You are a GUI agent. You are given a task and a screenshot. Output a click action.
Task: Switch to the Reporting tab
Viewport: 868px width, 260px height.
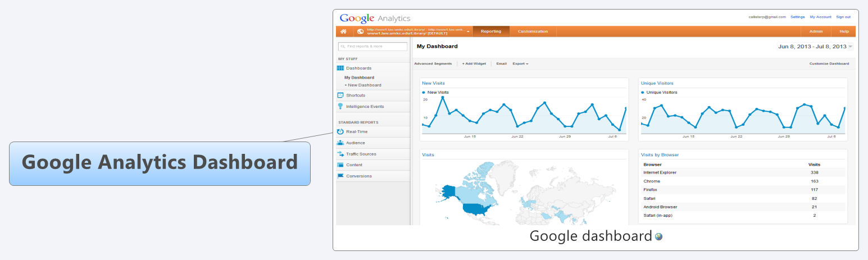tap(491, 31)
